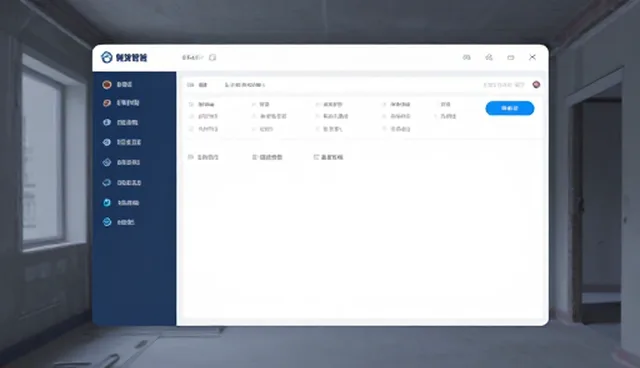Click the red round avatar icon
This screenshot has height=368, width=640.
(536, 84)
